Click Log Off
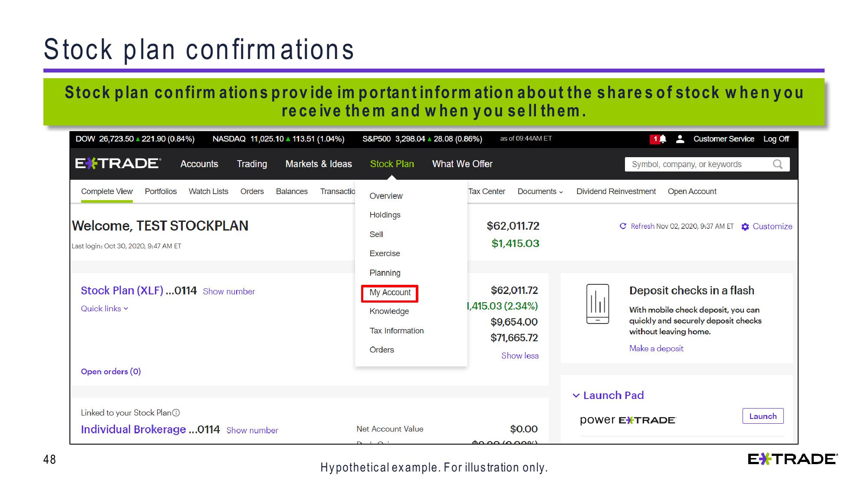868x488 pixels. (776, 139)
